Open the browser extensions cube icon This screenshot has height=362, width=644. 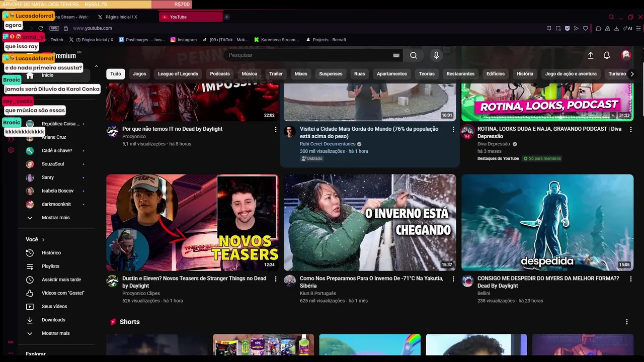[x=598, y=28]
